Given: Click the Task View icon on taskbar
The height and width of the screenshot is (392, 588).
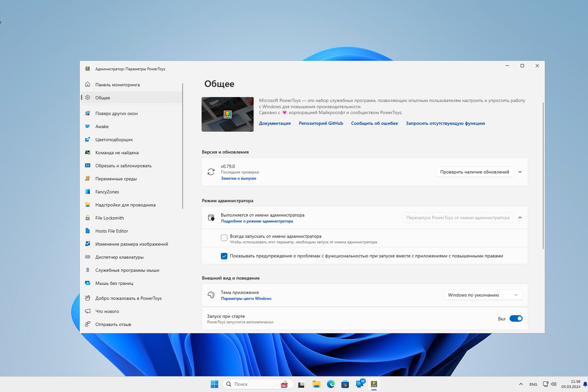Looking at the screenshot, I should point(301,384).
